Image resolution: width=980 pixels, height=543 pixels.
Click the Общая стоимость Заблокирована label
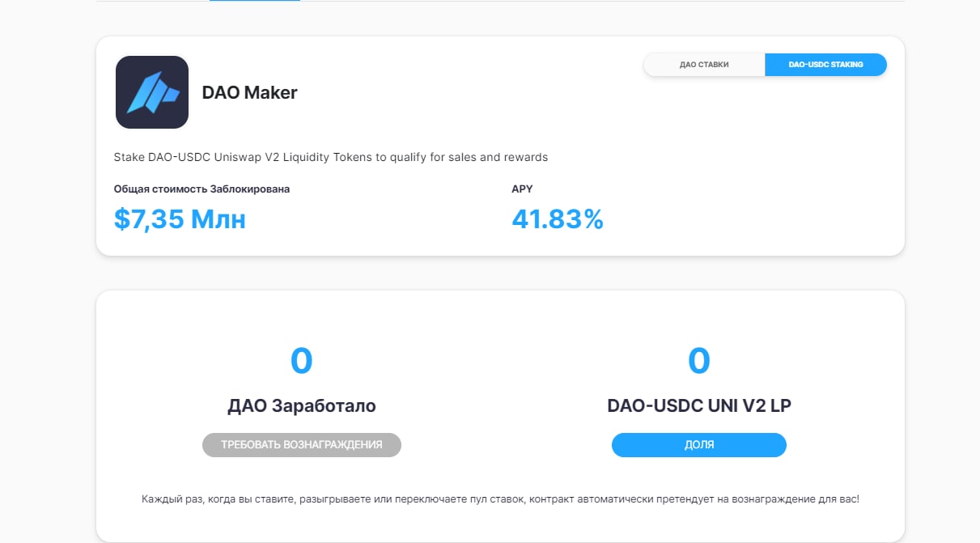[x=202, y=189]
